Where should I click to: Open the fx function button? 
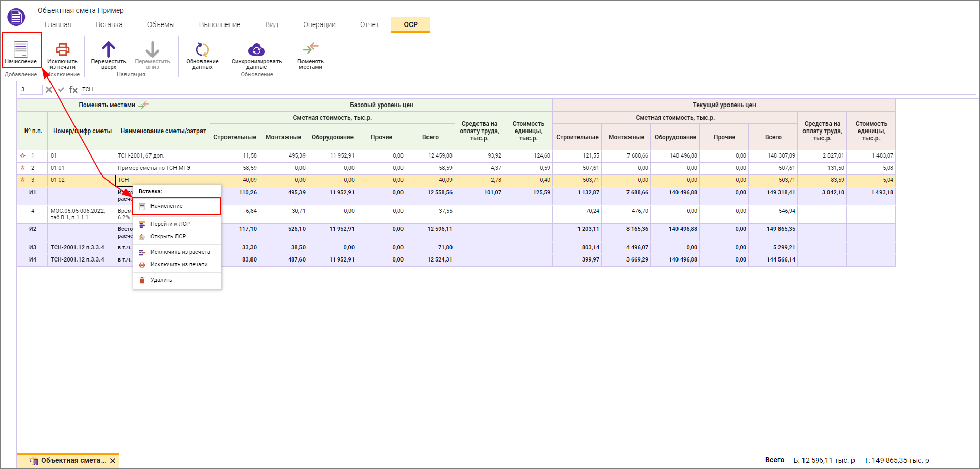pyautogui.click(x=73, y=90)
